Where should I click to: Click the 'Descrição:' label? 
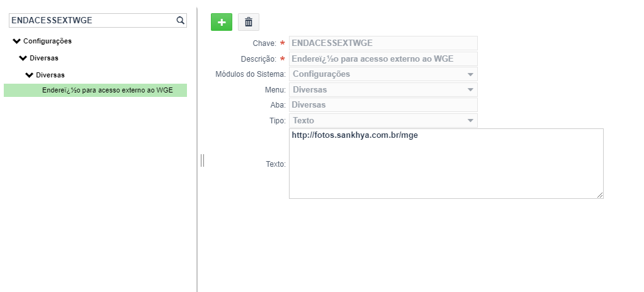pos(259,59)
